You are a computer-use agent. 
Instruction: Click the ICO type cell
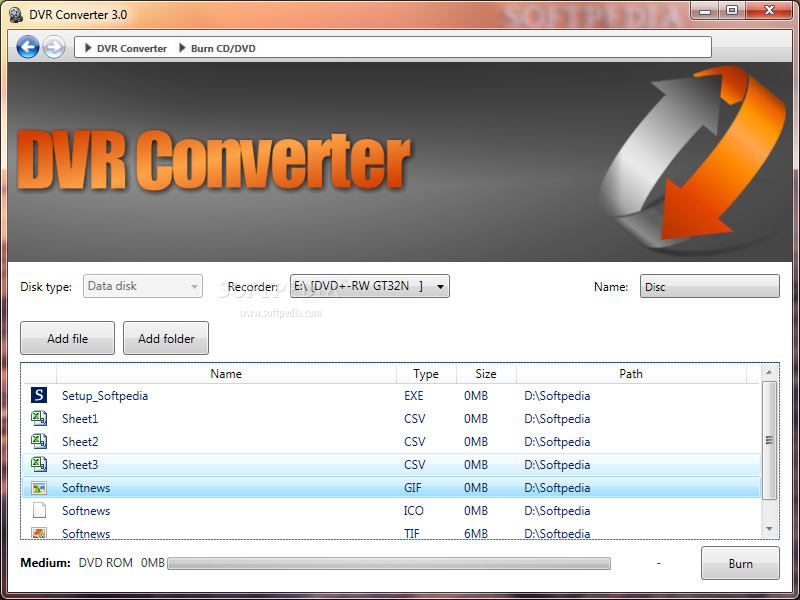click(x=413, y=511)
